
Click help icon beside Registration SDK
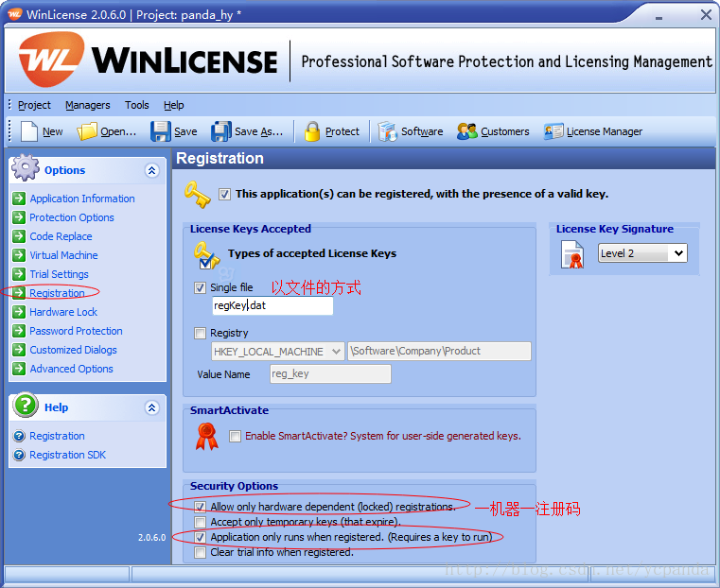pyautogui.click(x=19, y=455)
